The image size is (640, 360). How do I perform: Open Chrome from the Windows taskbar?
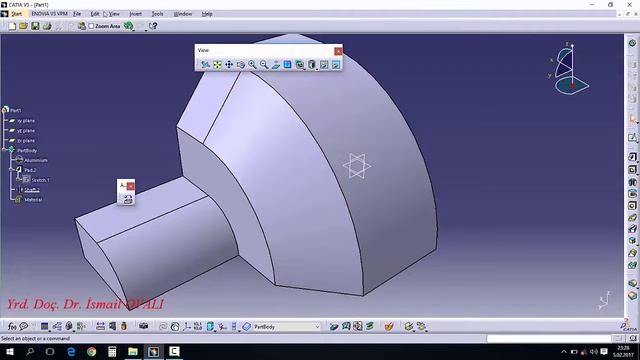91,351
